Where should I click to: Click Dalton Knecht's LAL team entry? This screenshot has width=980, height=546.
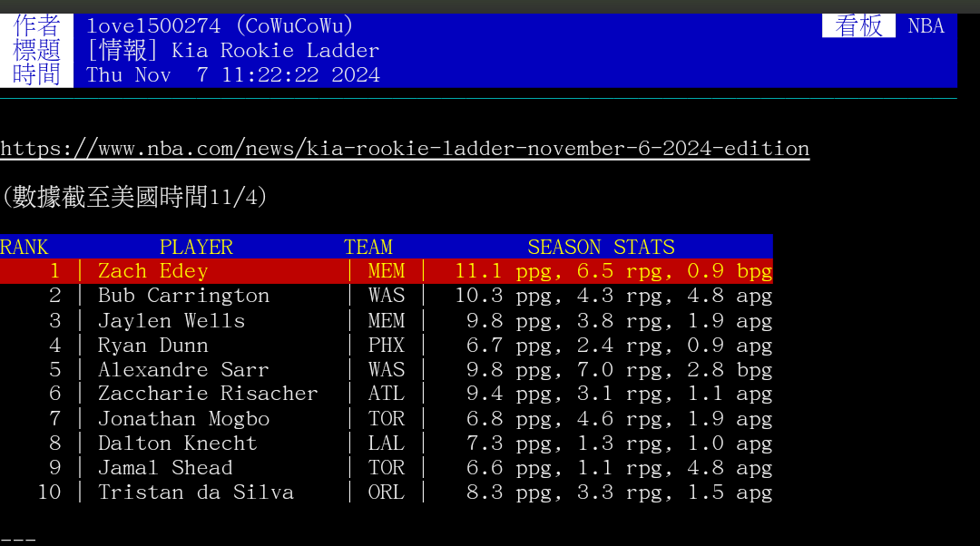click(x=387, y=444)
